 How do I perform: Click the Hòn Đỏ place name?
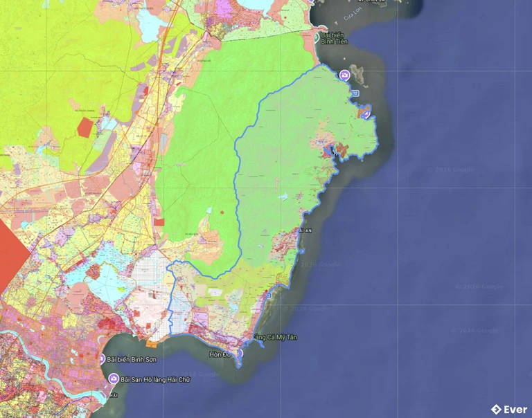(220, 354)
